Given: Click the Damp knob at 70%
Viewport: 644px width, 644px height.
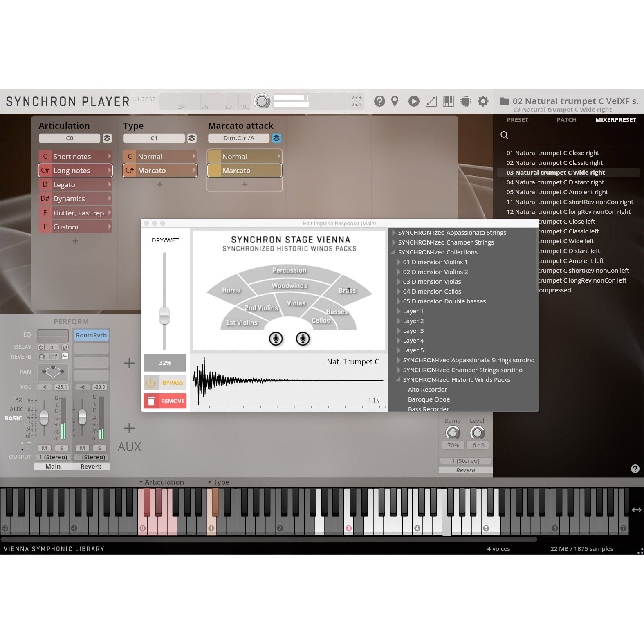Looking at the screenshot, I should click(x=453, y=433).
